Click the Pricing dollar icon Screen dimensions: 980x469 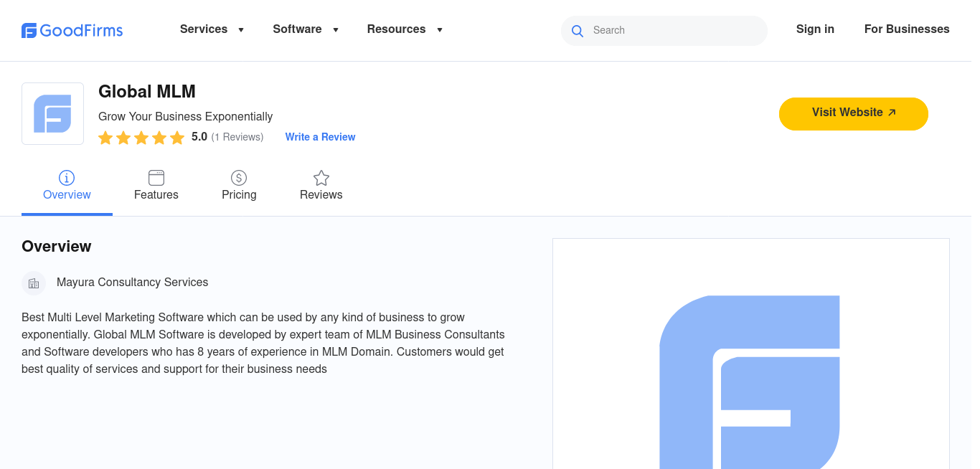[x=239, y=178]
